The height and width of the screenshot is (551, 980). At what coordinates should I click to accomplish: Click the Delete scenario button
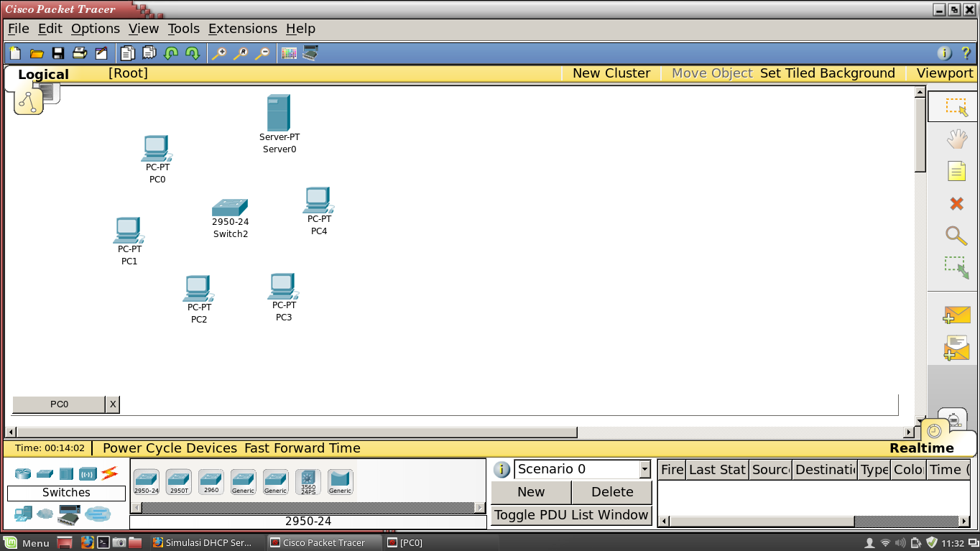612,492
